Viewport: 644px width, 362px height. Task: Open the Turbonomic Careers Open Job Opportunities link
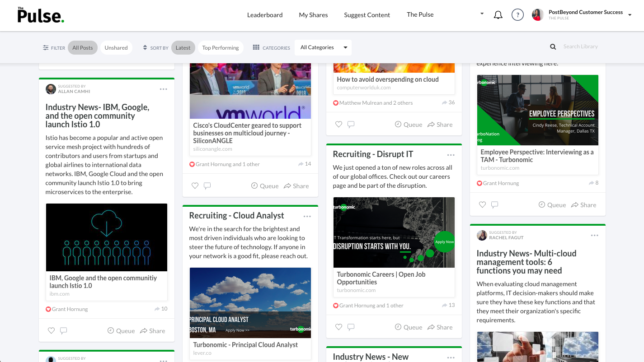[381, 278]
